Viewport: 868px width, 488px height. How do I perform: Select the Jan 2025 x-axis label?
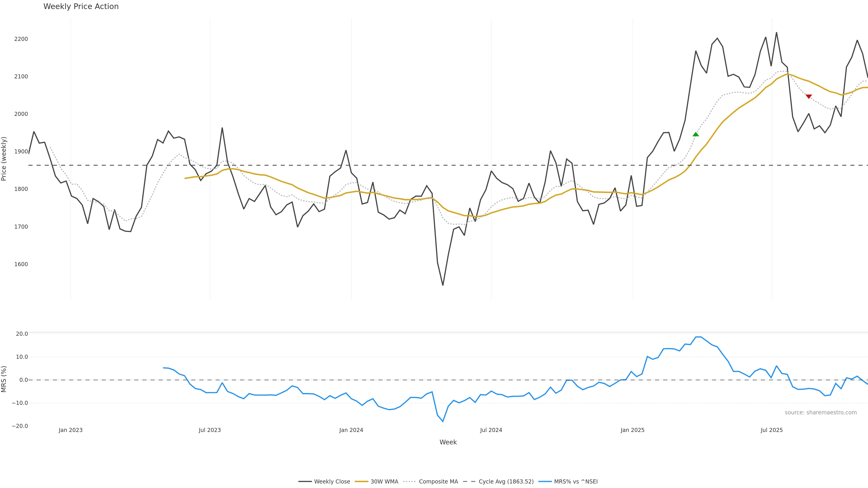[x=632, y=430]
